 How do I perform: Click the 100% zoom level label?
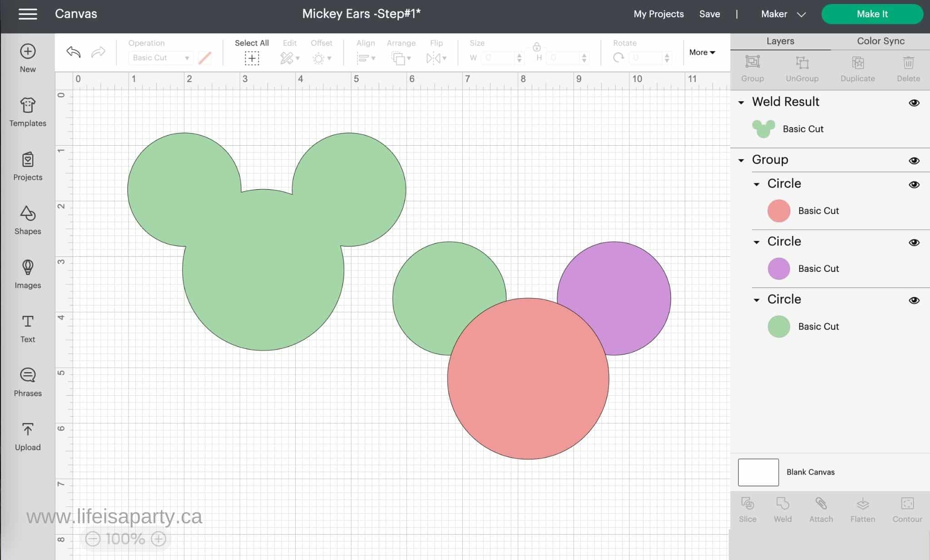coord(125,539)
